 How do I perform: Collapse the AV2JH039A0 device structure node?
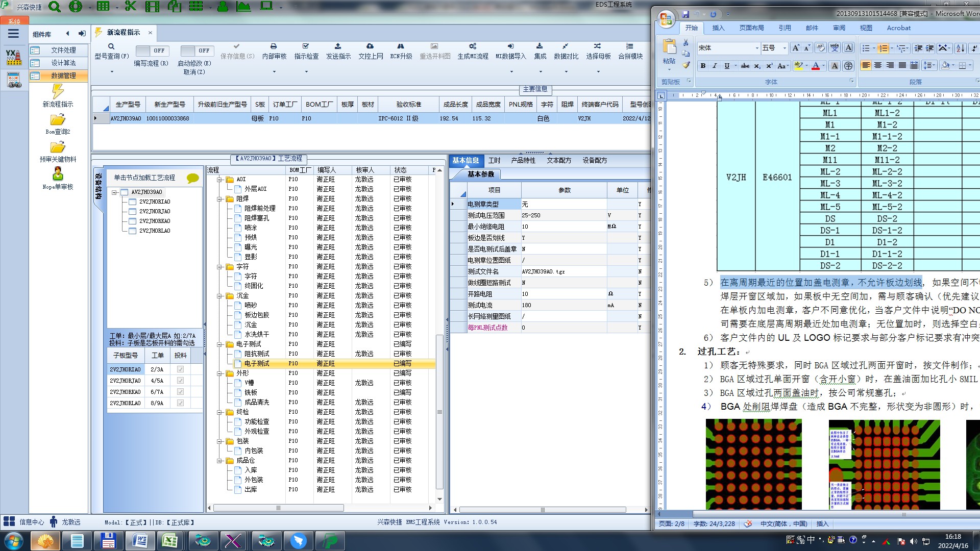coord(115,192)
